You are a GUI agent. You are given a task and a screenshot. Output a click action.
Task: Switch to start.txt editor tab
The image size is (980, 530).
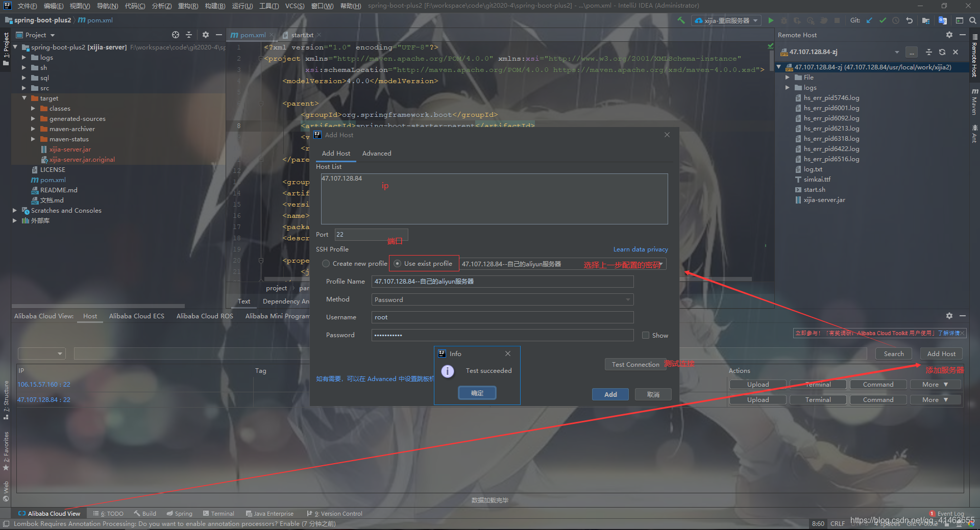302,35
